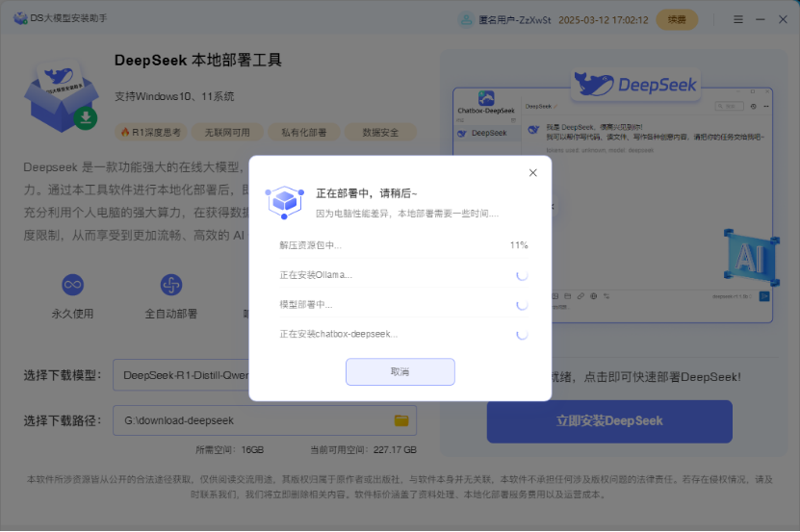The height and width of the screenshot is (532, 800).
Task: Click the timestamp 2025-03-12 17:02:12
Action: click(603, 20)
